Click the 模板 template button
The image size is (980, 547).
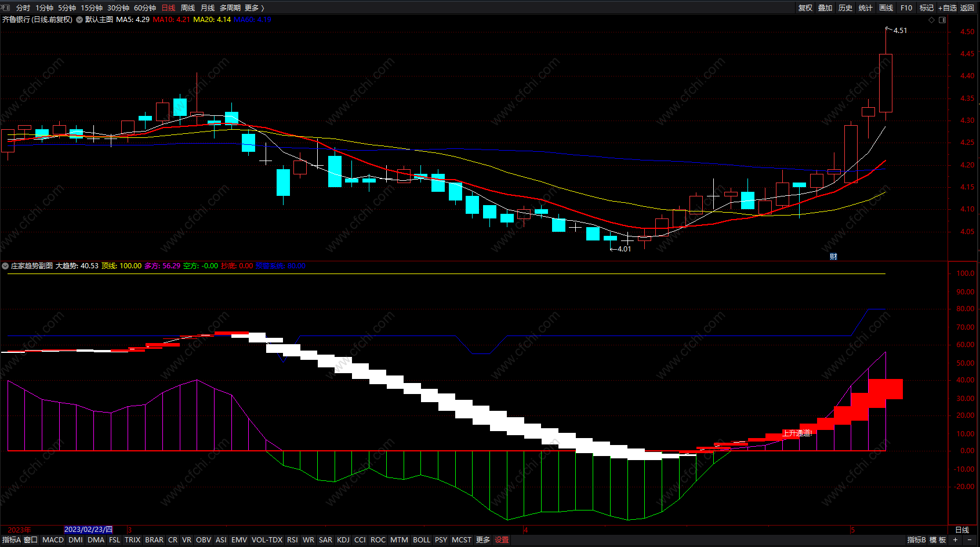pos(938,539)
